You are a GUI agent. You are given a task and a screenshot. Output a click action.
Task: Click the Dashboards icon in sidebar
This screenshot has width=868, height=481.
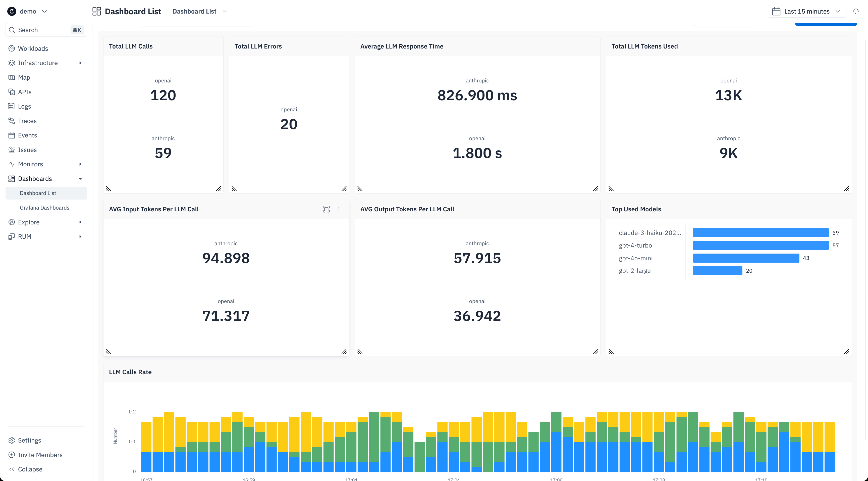click(12, 179)
